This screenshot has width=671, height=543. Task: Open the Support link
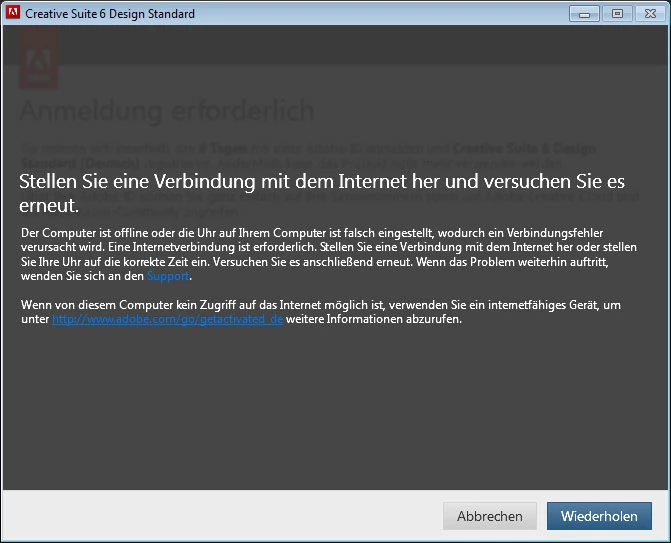[x=168, y=276]
